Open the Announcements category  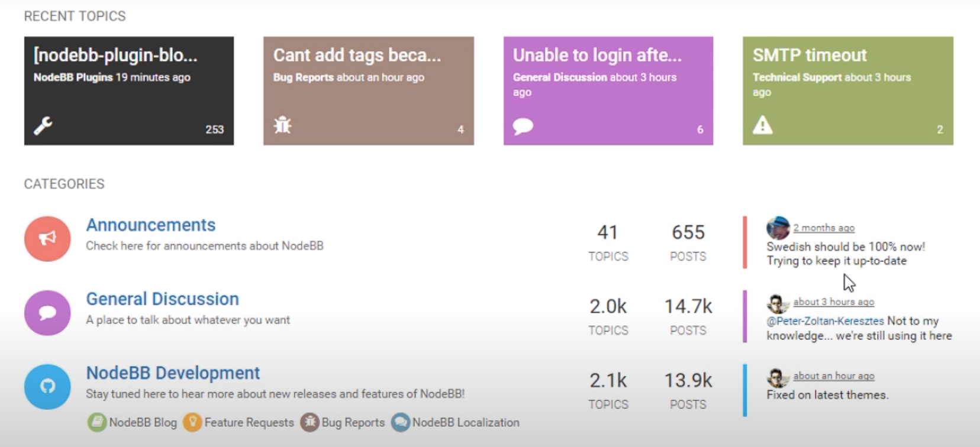(150, 225)
